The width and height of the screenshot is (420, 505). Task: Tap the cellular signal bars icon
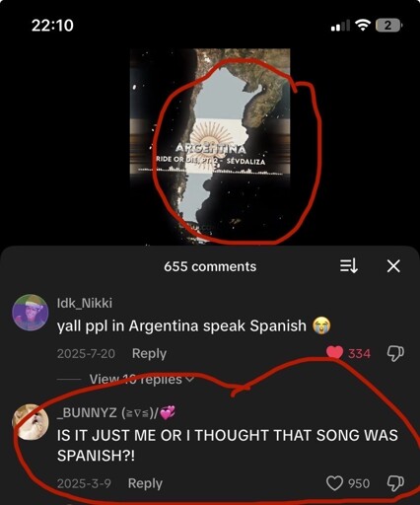tap(340, 26)
